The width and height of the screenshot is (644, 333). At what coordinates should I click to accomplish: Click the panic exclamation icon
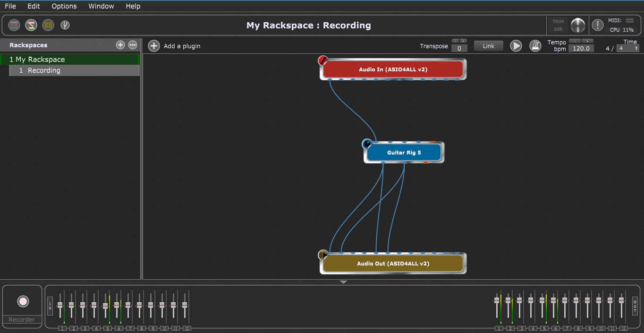[598, 25]
